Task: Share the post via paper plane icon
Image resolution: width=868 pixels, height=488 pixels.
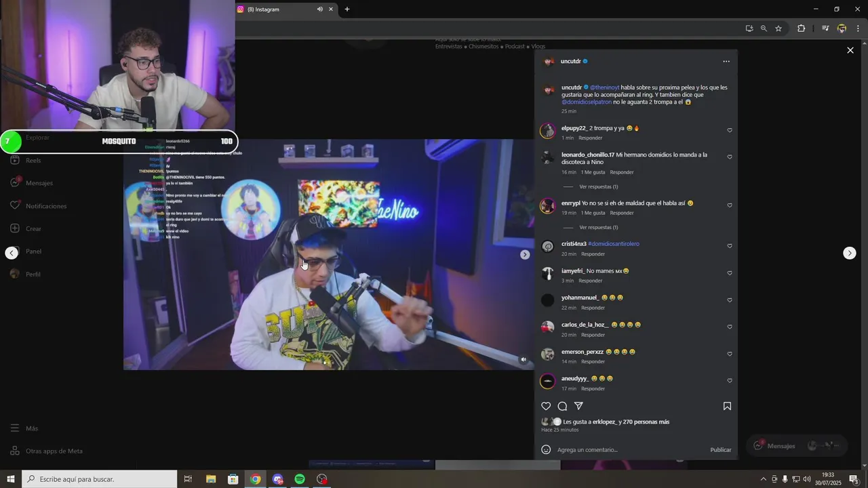Action: 578,406
